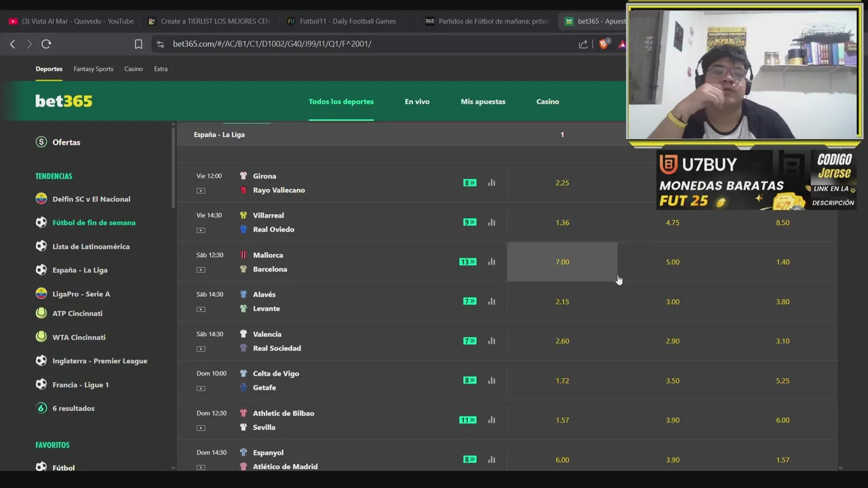This screenshot has height=488, width=868.
Task: Click the browser forward arrow
Action: (29, 44)
